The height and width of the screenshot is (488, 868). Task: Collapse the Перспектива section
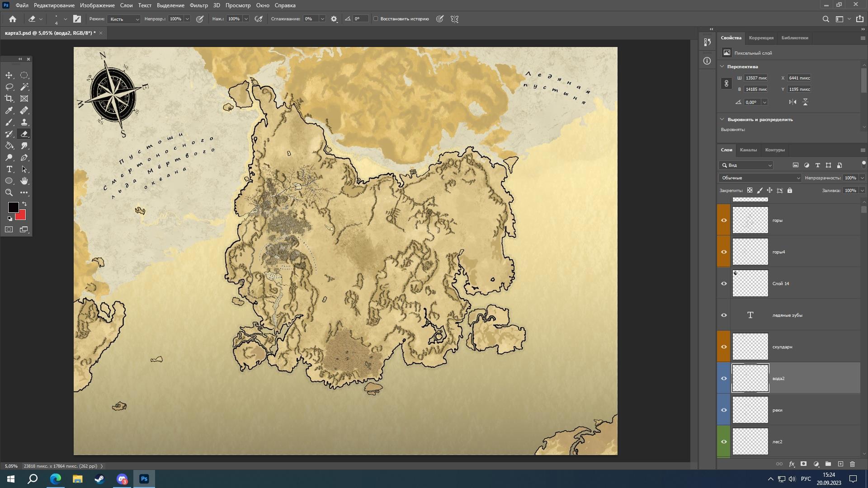[722, 66]
